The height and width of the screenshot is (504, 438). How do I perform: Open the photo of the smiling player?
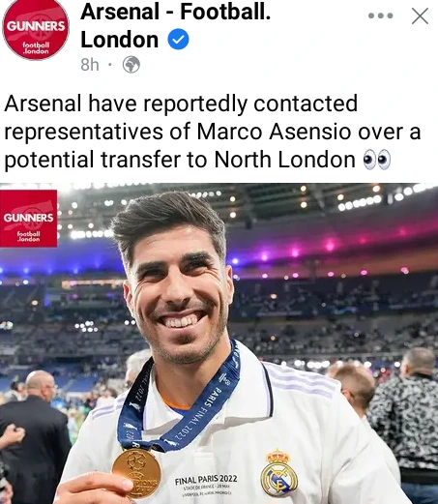(219, 343)
